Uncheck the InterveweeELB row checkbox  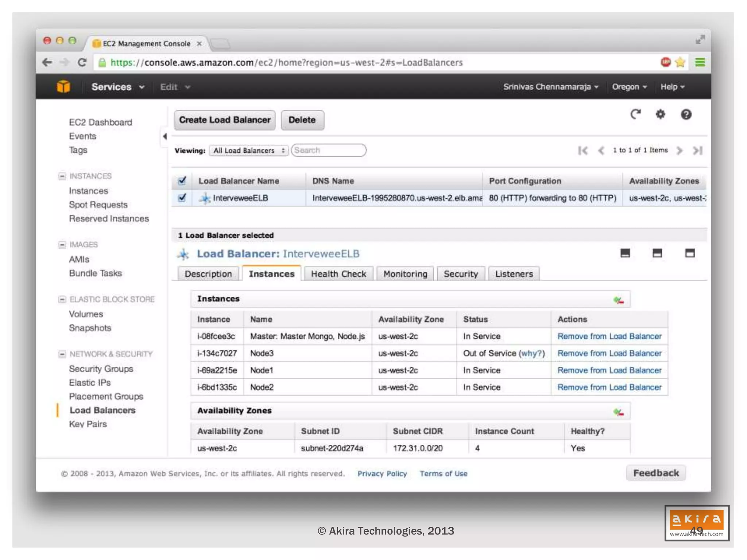pyautogui.click(x=182, y=198)
